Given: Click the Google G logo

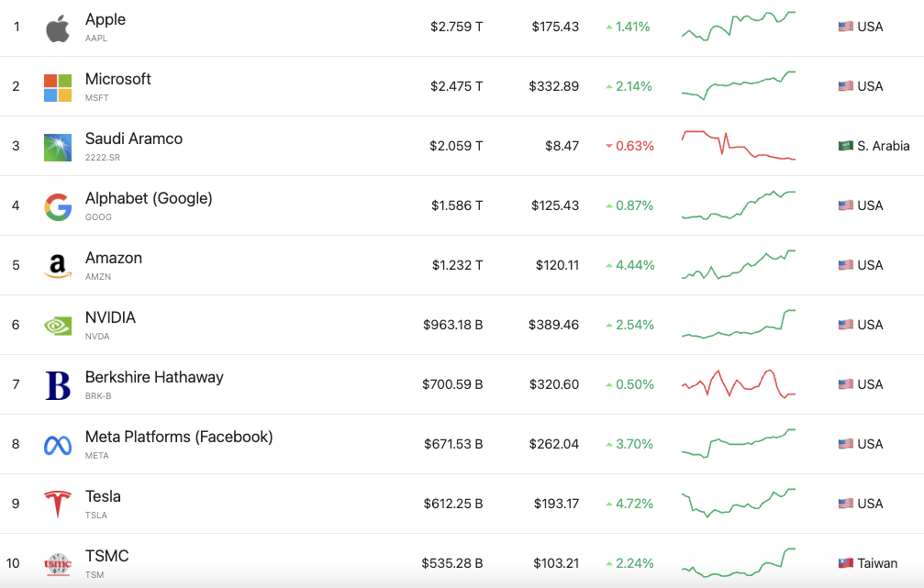Looking at the screenshot, I should [58, 206].
